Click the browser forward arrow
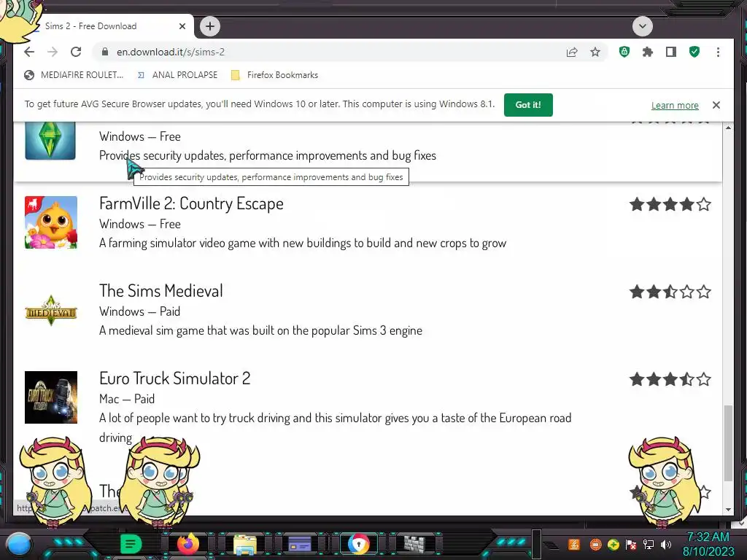Screen dimensions: 747x560 [x=53, y=52]
